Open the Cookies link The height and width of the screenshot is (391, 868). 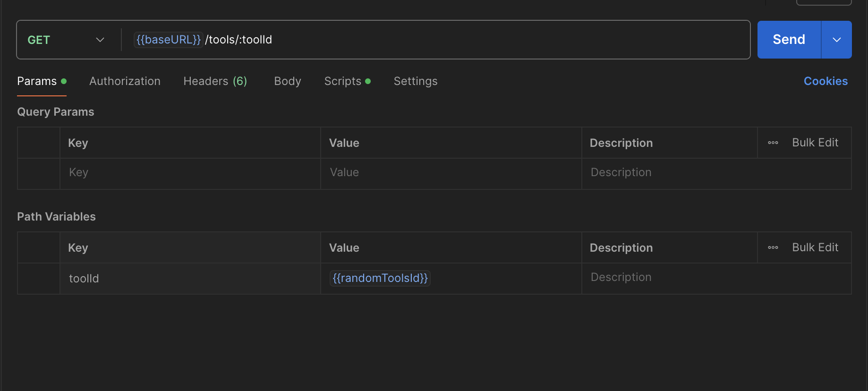pyautogui.click(x=825, y=81)
